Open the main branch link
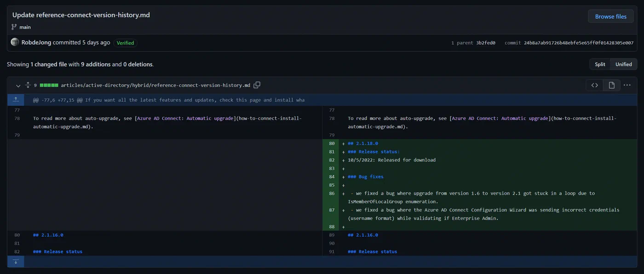This screenshot has height=274, width=644. pyautogui.click(x=25, y=27)
